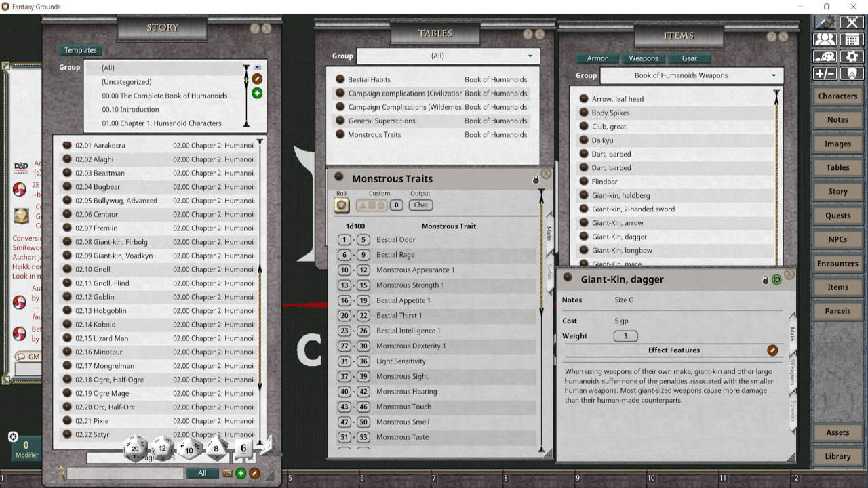Expand the Group list dropdown in the Story window
This screenshot has height=488, width=868.
pyautogui.click(x=257, y=67)
